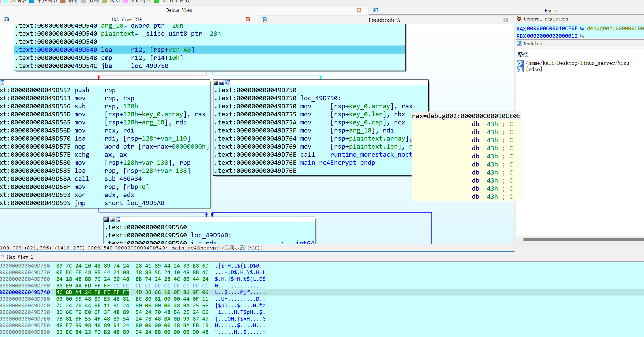The height and width of the screenshot is (337, 644).
Task: Click the Hex View-1 panel icon
Action: [x=3, y=257]
